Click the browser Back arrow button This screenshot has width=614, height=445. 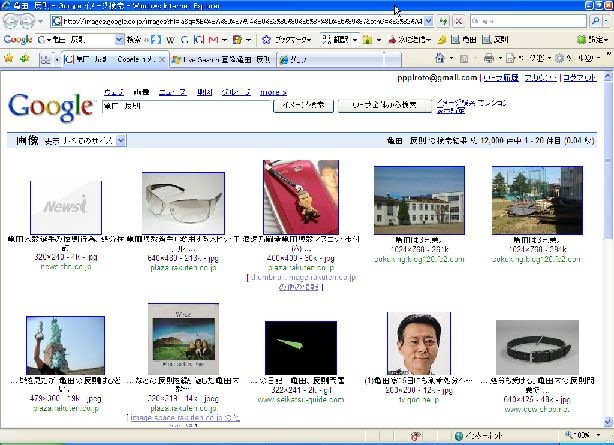[x=13, y=21]
